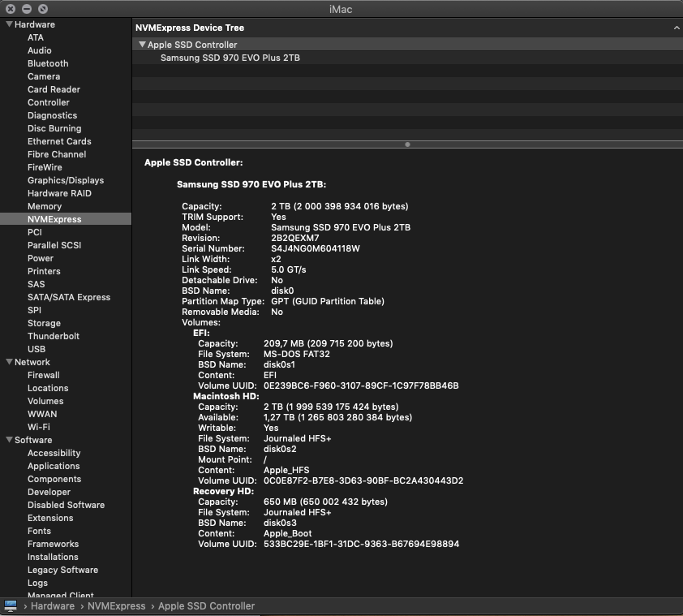Open Graphics/Displays info
This screenshot has height=616, width=683.
[66, 180]
